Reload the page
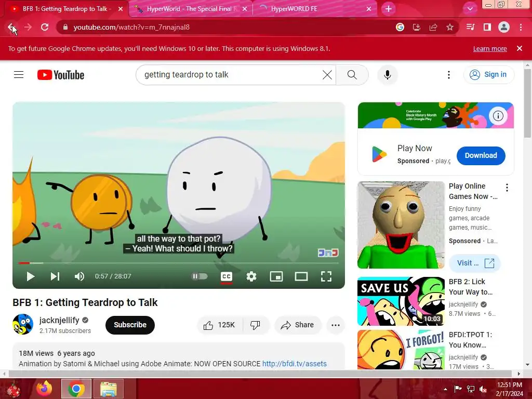The image size is (532, 399). (x=45, y=27)
